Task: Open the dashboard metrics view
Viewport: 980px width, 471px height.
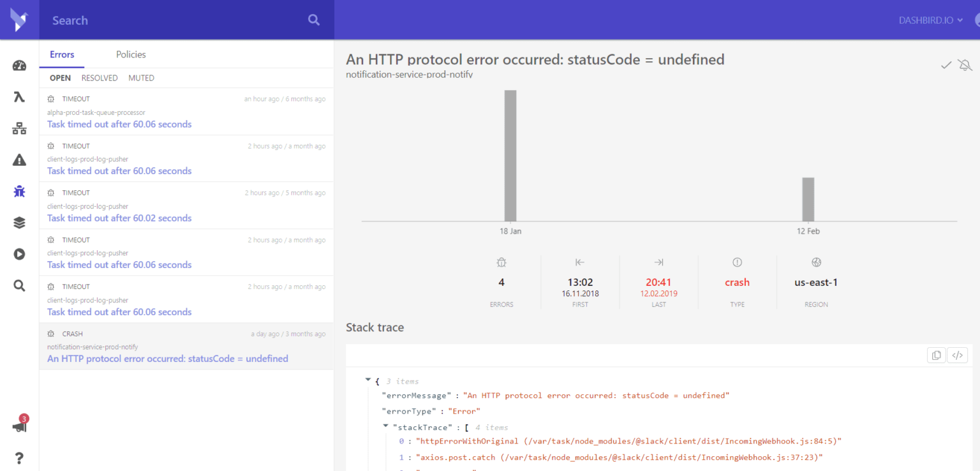Action: 19,65
